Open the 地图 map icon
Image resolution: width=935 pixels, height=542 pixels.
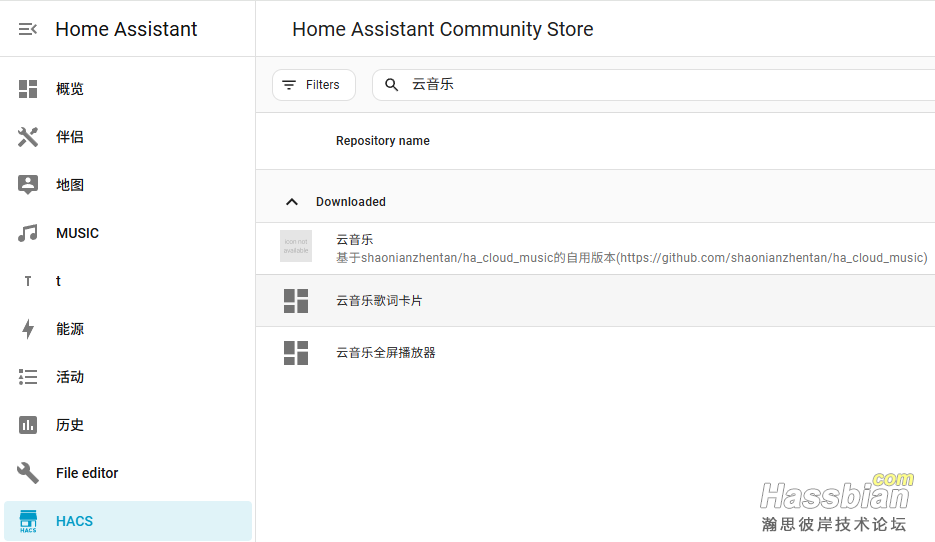[28, 185]
